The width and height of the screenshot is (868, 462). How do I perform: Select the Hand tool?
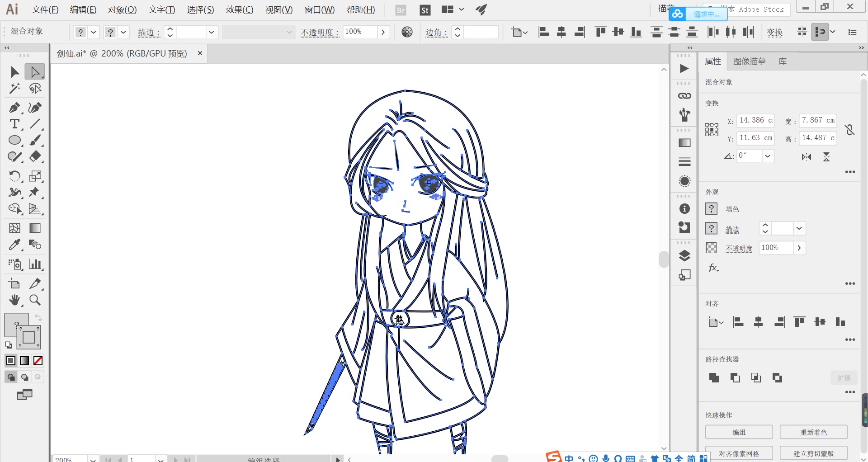14,300
